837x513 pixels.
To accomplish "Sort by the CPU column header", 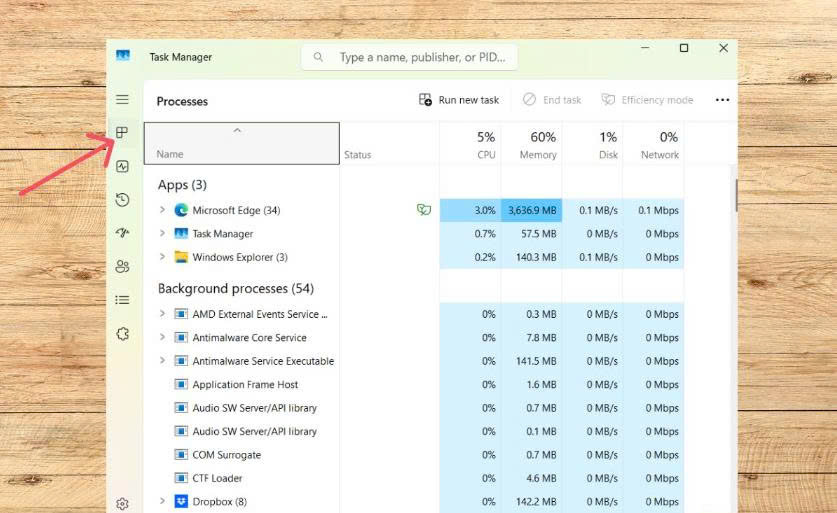I will pyautogui.click(x=470, y=143).
